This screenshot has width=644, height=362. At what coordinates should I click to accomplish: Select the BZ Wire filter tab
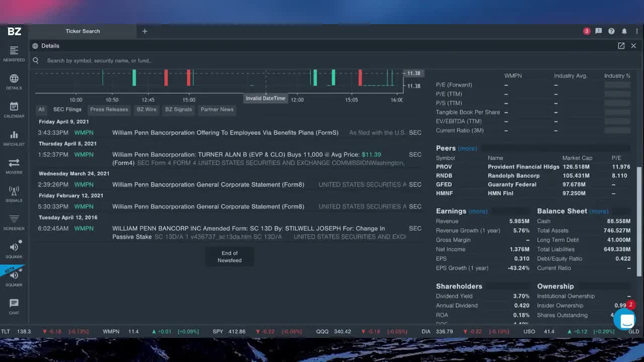click(147, 110)
